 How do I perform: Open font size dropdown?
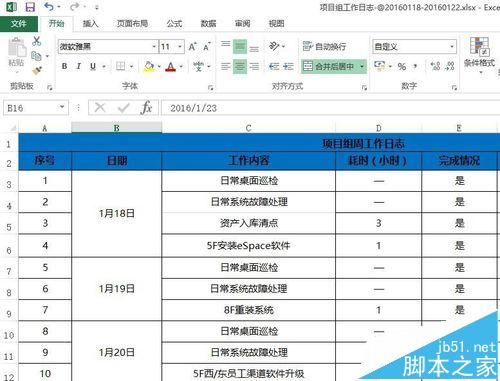(x=180, y=46)
